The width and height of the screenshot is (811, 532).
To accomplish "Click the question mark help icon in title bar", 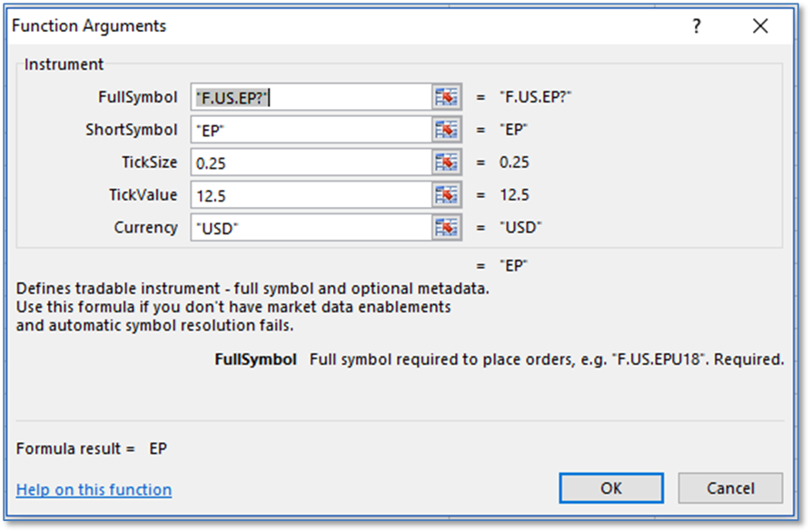I will [x=697, y=26].
